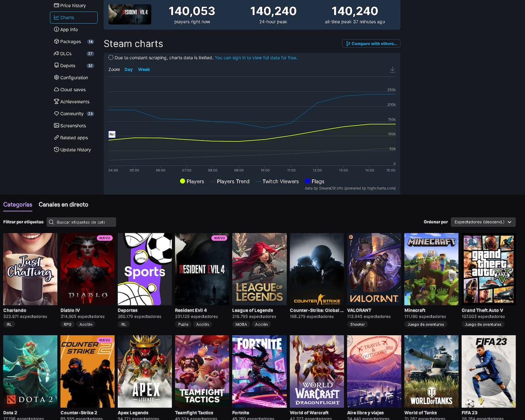Open Screenshots sidebar entry
Image resolution: width=525 pixels, height=420 pixels.
coord(70,125)
